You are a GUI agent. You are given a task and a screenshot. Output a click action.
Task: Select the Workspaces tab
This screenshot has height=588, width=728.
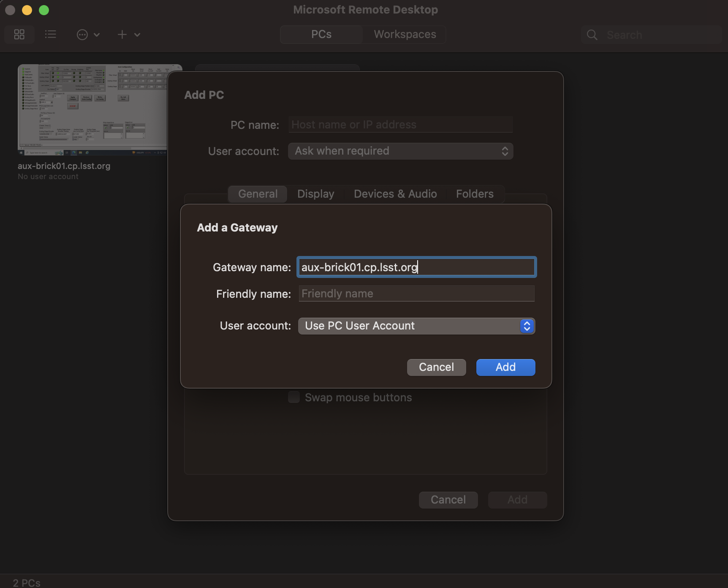click(x=405, y=35)
